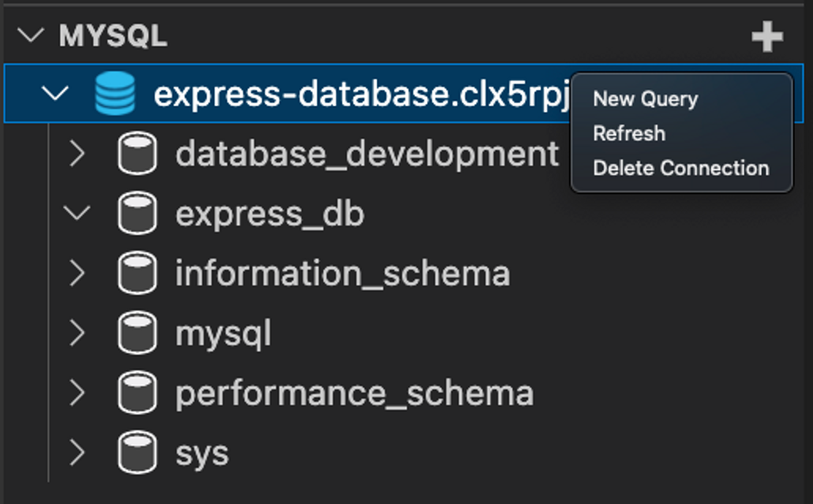Click the sys database cylinder icon

(137, 453)
